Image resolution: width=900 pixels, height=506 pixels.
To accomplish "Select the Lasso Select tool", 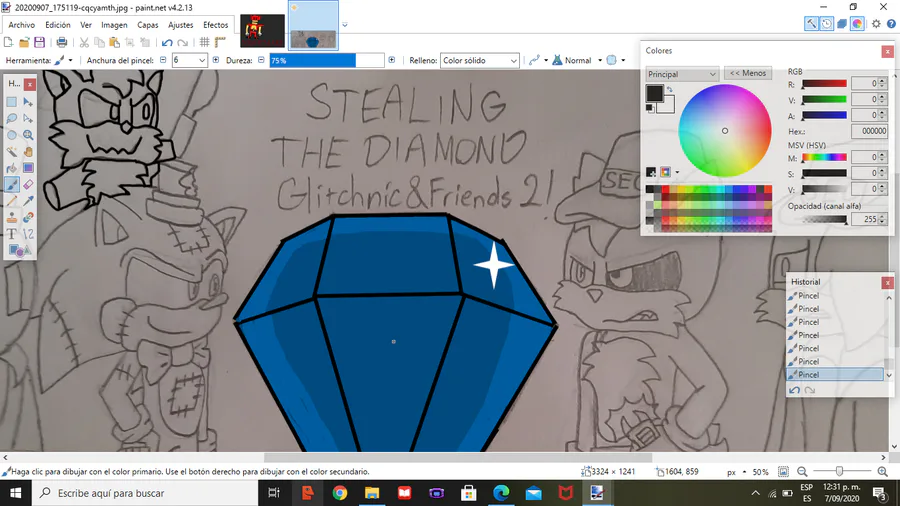I will (11, 119).
